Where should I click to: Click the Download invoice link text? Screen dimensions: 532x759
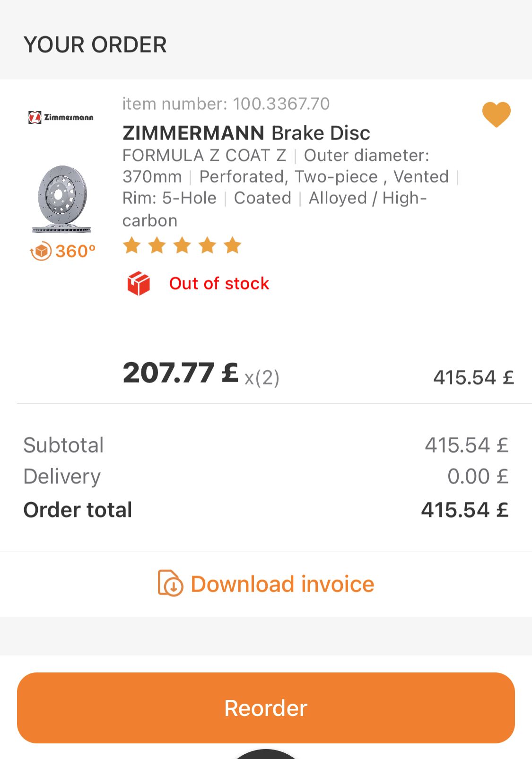pyautogui.click(x=282, y=584)
